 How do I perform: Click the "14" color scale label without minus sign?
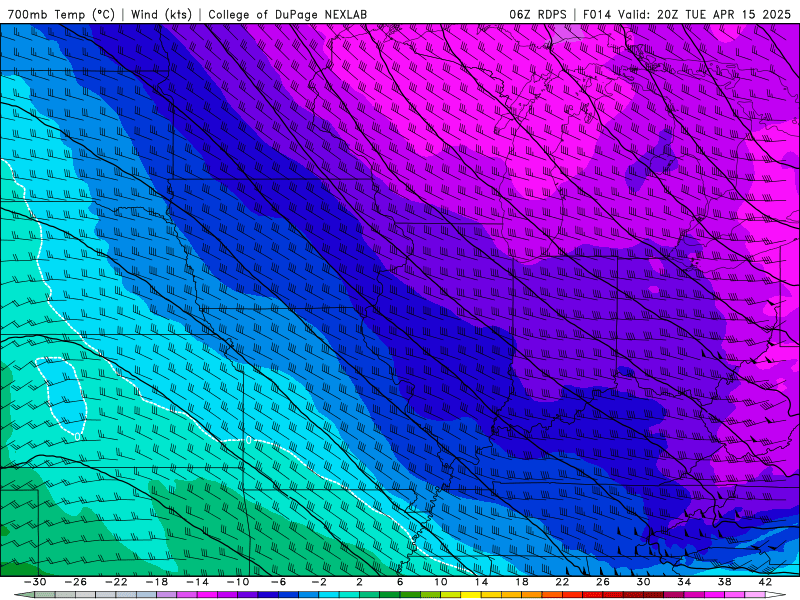[481, 582]
